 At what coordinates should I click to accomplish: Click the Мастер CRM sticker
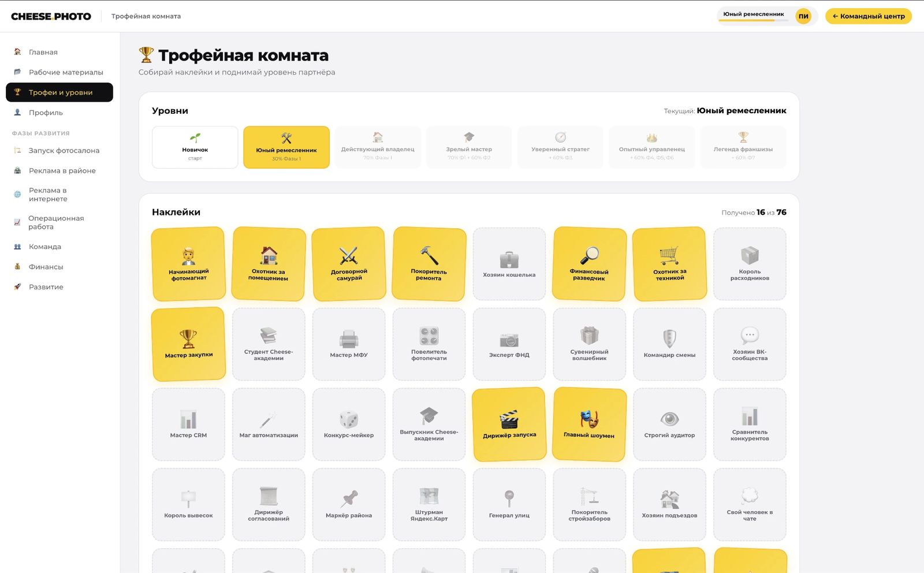[188, 425]
